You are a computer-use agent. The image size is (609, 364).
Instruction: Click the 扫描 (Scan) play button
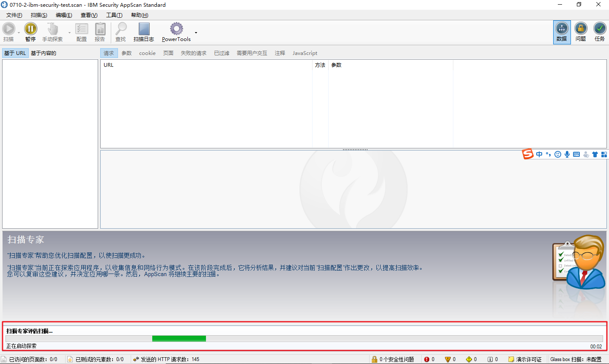(8, 32)
